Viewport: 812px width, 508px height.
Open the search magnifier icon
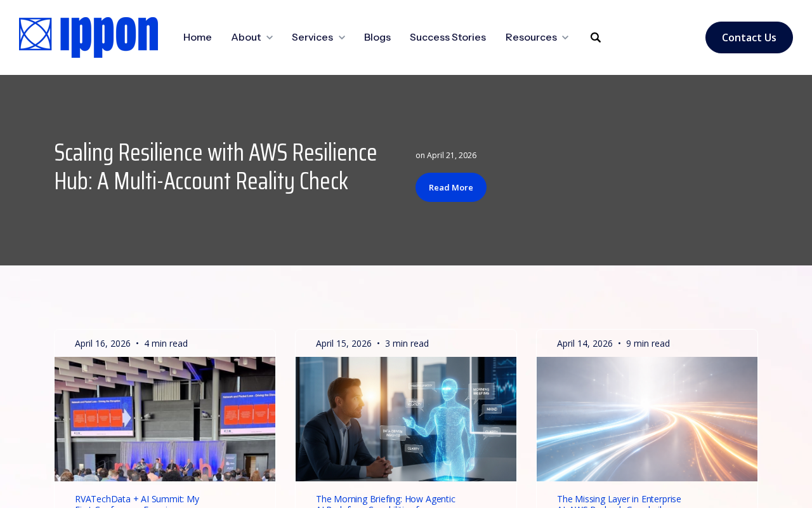point(596,37)
